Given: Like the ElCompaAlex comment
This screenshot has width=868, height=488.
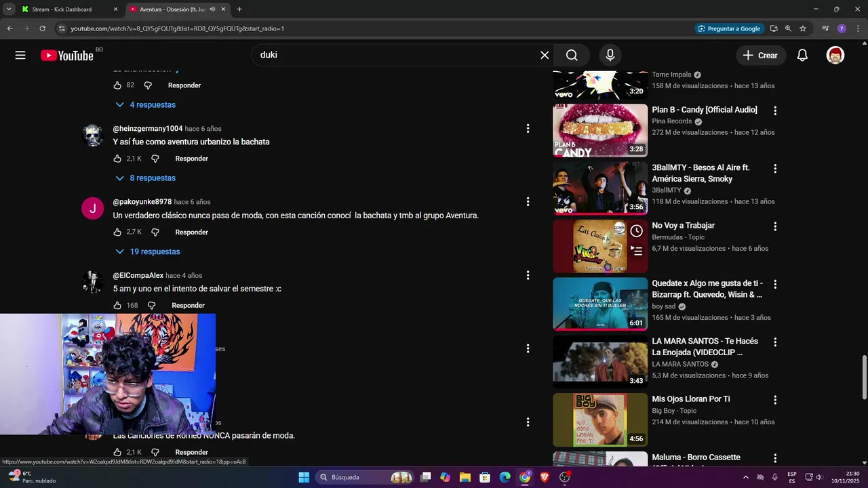Looking at the screenshot, I should point(117,306).
